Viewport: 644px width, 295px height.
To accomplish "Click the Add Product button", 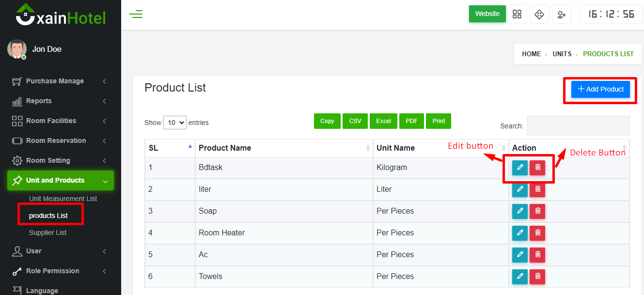I will [600, 89].
